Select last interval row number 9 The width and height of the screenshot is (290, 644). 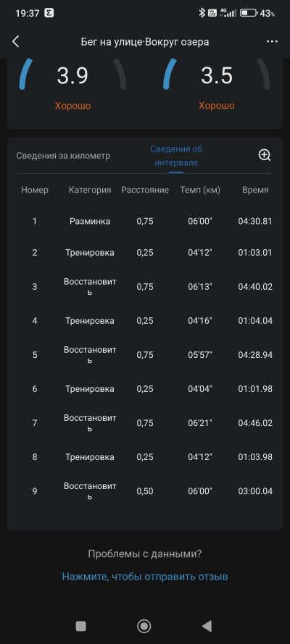coord(145,491)
